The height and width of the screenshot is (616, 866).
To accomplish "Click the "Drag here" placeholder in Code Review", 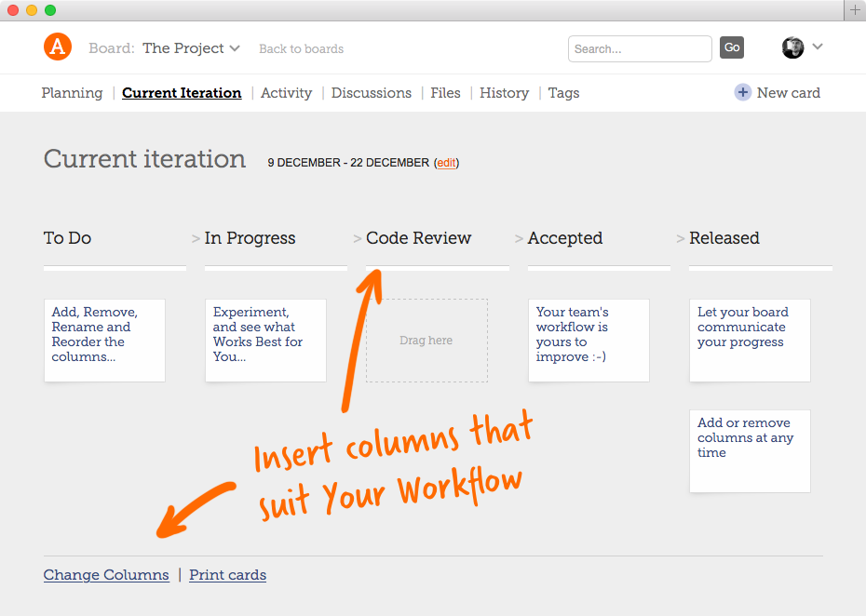I will coord(426,340).
